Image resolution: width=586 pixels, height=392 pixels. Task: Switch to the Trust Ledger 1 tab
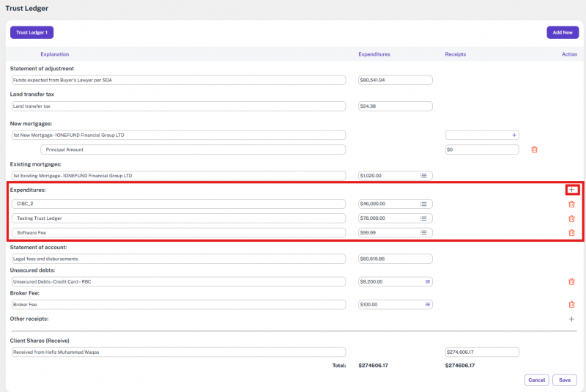(x=31, y=32)
